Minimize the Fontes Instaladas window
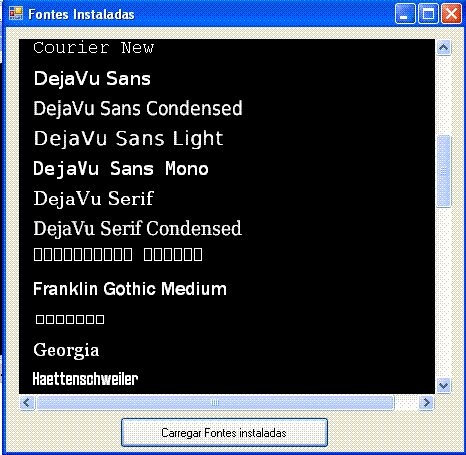Image resolution: width=466 pixels, height=455 pixels. [x=405, y=14]
